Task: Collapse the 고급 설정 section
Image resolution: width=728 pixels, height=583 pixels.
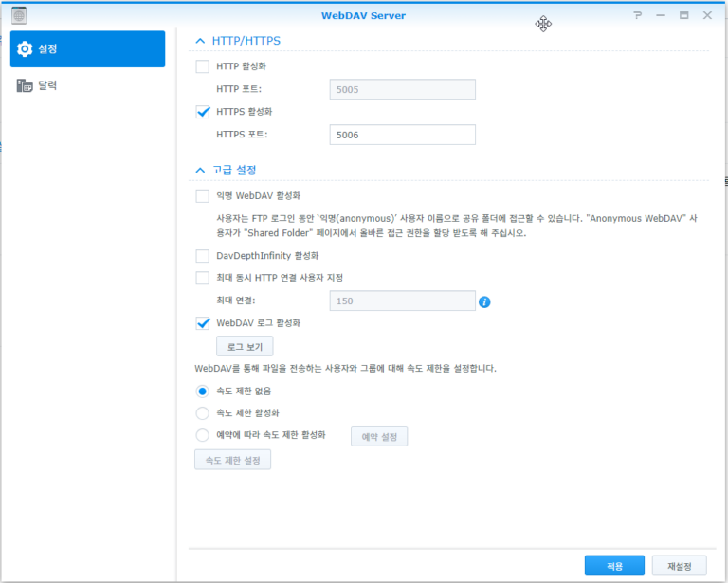Action: pyautogui.click(x=200, y=170)
